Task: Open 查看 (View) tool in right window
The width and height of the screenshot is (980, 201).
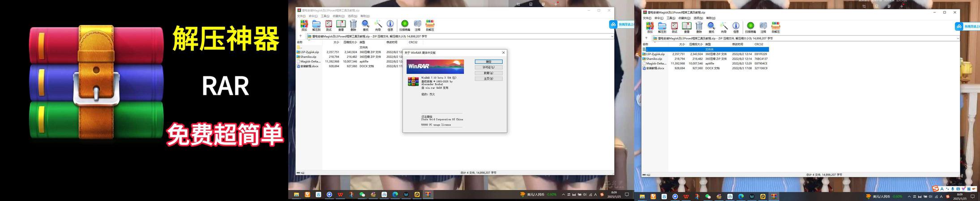Action: click(687, 27)
